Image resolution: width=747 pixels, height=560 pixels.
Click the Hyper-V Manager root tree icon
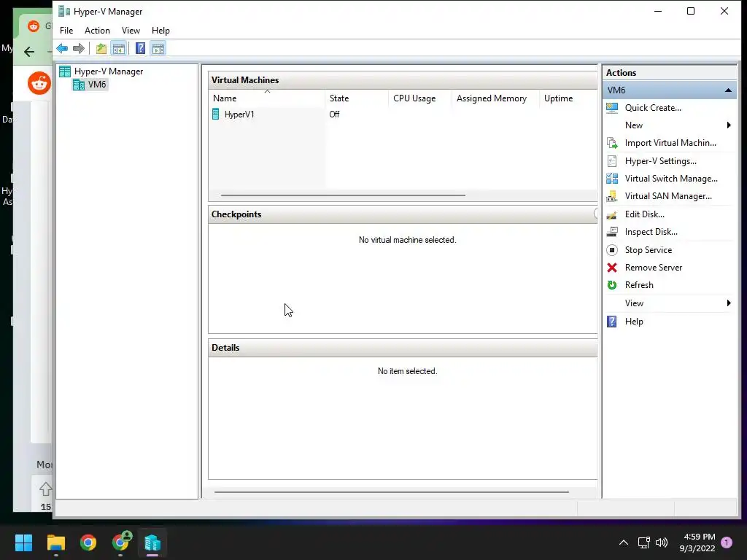click(x=65, y=71)
